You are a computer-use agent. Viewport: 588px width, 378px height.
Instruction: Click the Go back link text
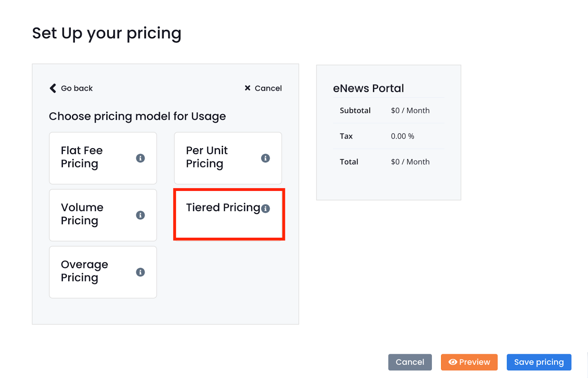pyautogui.click(x=77, y=88)
